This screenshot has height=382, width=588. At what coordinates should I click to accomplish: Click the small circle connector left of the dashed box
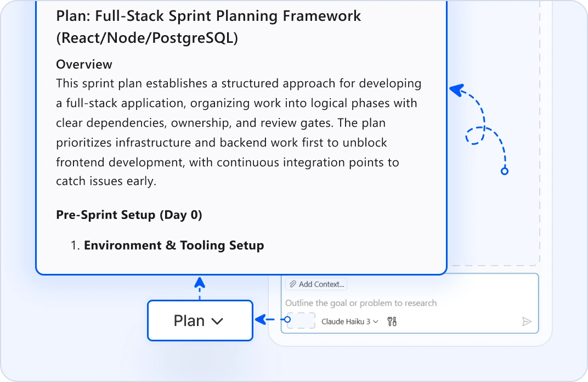[x=287, y=320]
